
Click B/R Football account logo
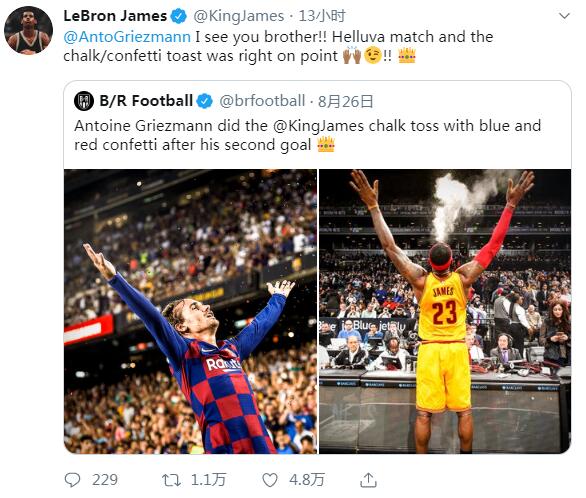pyautogui.click(x=84, y=101)
